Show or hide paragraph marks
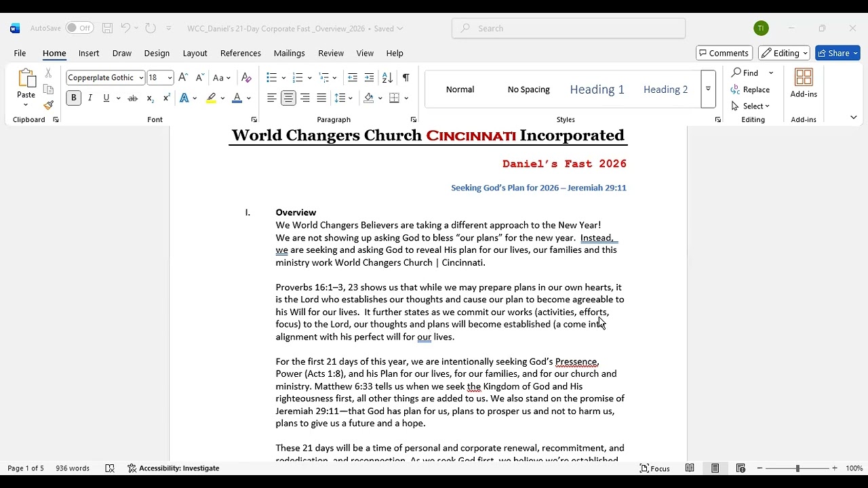Viewport: 868px width, 488px height. [x=406, y=77]
